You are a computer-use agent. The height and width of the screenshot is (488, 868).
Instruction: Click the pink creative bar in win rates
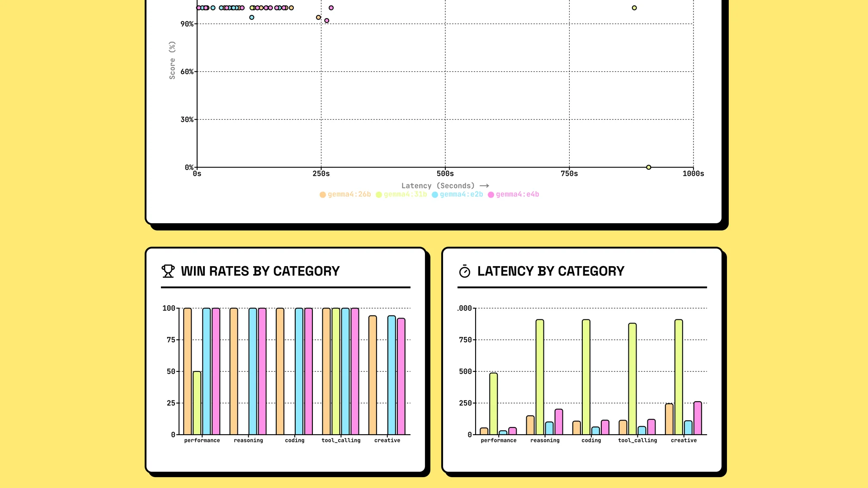coord(401,376)
